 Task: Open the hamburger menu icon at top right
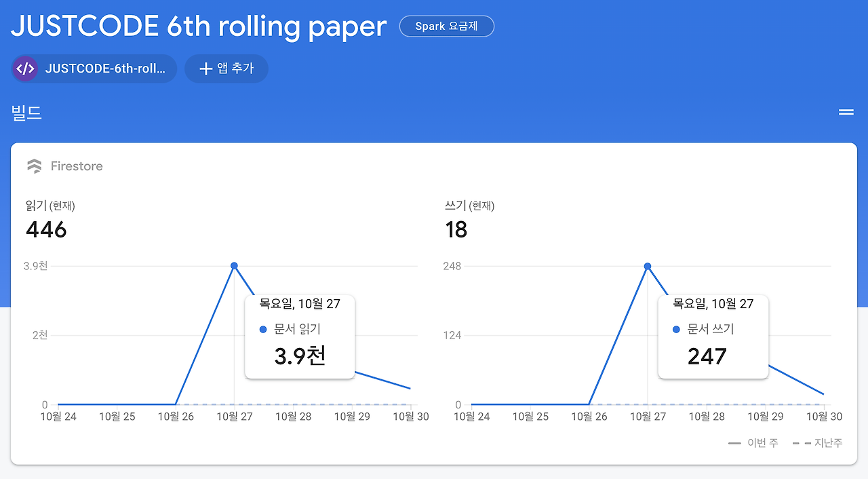[x=846, y=111]
